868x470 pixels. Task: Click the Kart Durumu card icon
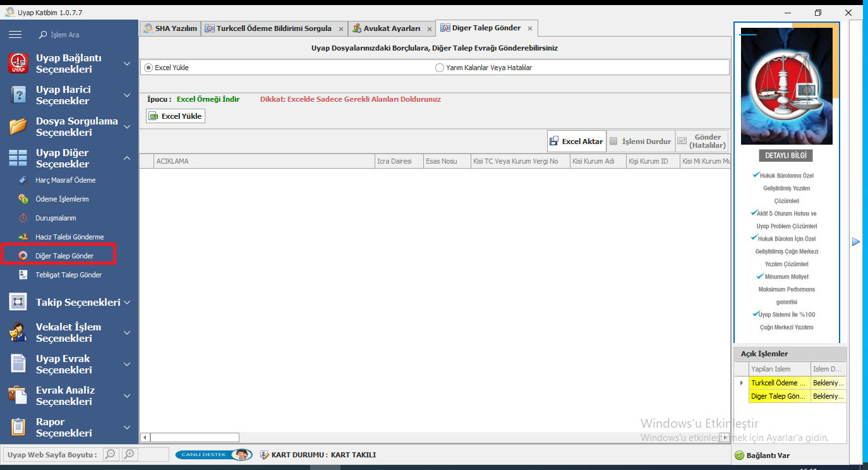[265, 455]
